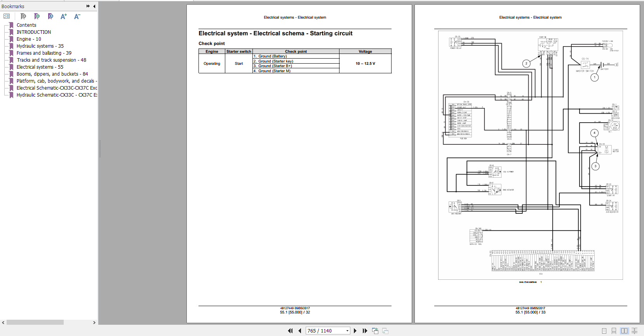The height and width of the screenshot is (336, 644).
Task: Click the right page footer '55.1 [55.000] / 33'
Action: click(x=530, y=312)
